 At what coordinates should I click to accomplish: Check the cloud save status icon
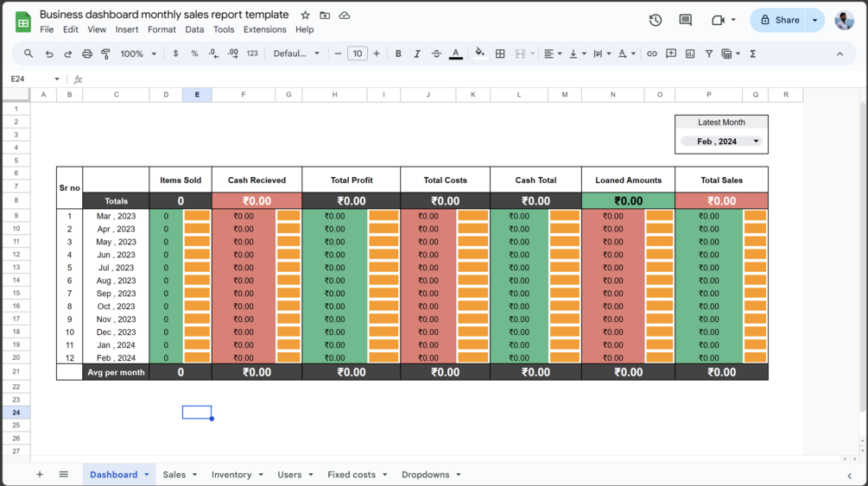345,15
